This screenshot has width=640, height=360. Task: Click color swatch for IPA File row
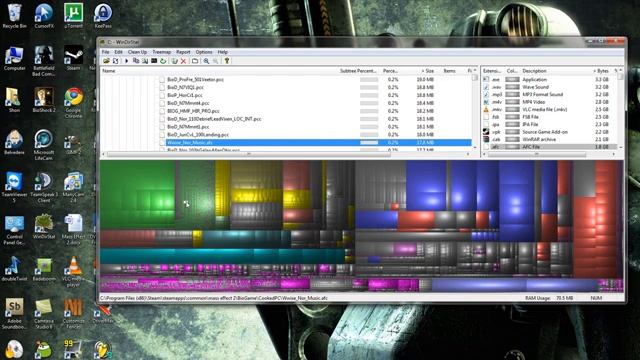point(512,124)
